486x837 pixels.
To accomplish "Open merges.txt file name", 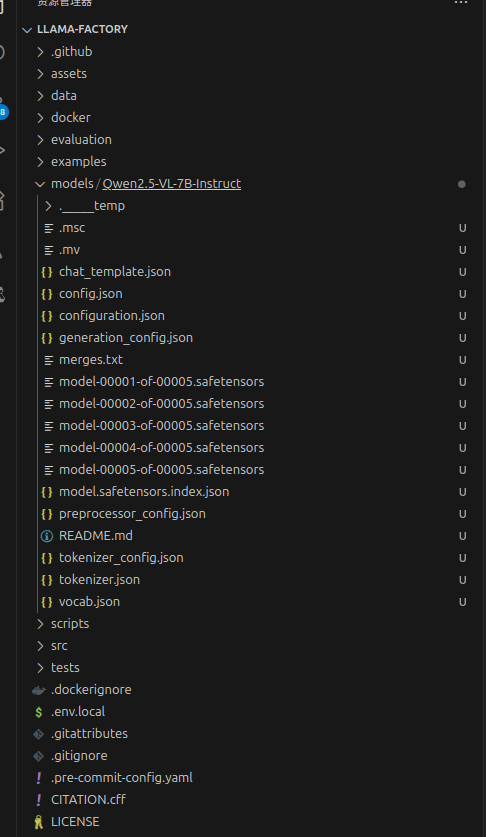I will (91, 360).
